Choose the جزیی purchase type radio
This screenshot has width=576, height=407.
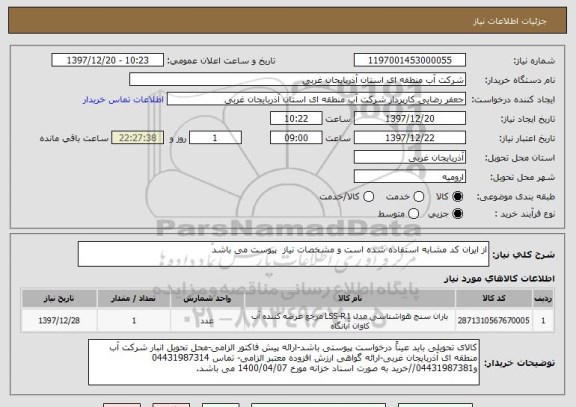coord(458,214)
